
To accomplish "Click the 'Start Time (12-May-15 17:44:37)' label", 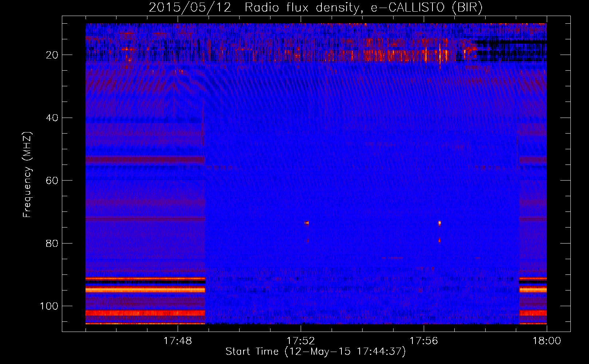I will click(x=316, y=352).
